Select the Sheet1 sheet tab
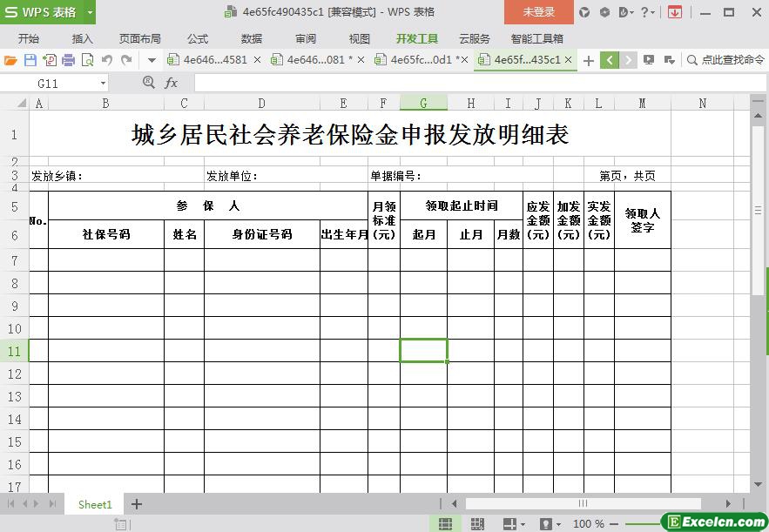 pyautogui.click(x=95, y=504)
